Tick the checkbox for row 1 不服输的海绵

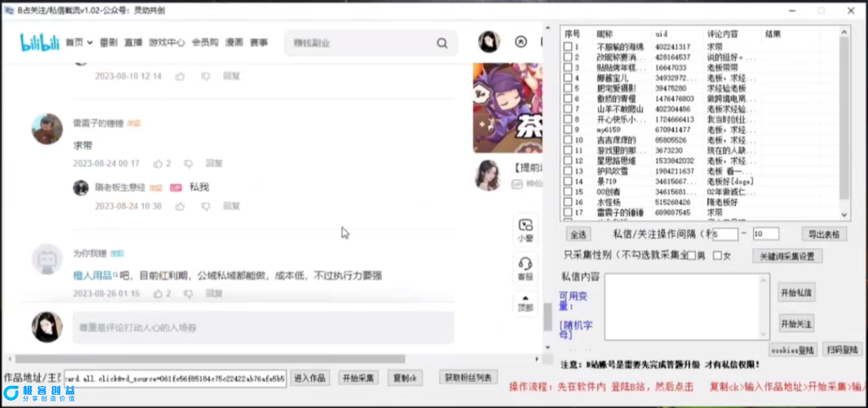pyautogui.click(x=568, y=47)
